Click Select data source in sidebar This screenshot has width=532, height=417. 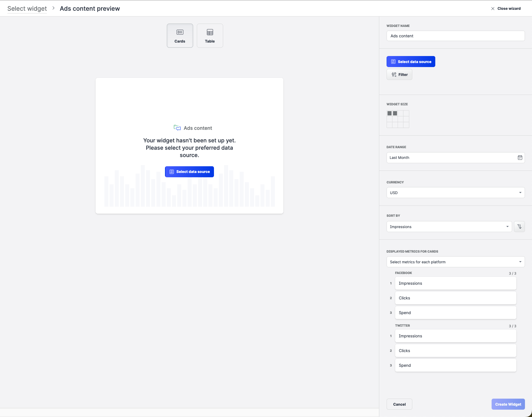click(411, 62)
